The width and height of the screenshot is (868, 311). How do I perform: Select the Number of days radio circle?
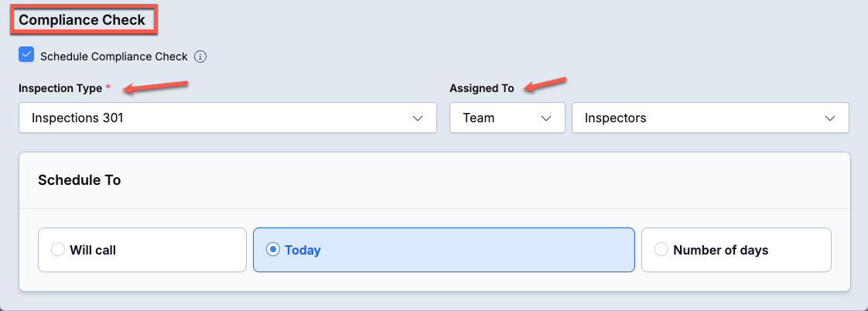click(x=661, y=250)
